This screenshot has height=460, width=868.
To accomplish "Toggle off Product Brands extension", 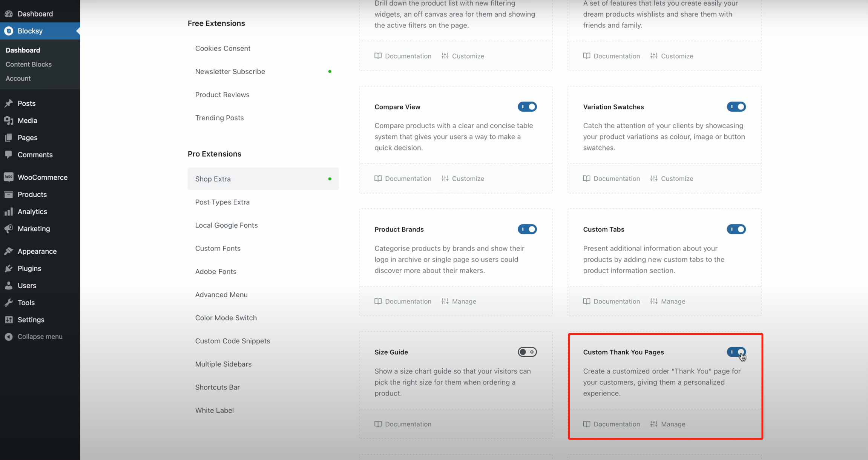I will coord(527,229).
